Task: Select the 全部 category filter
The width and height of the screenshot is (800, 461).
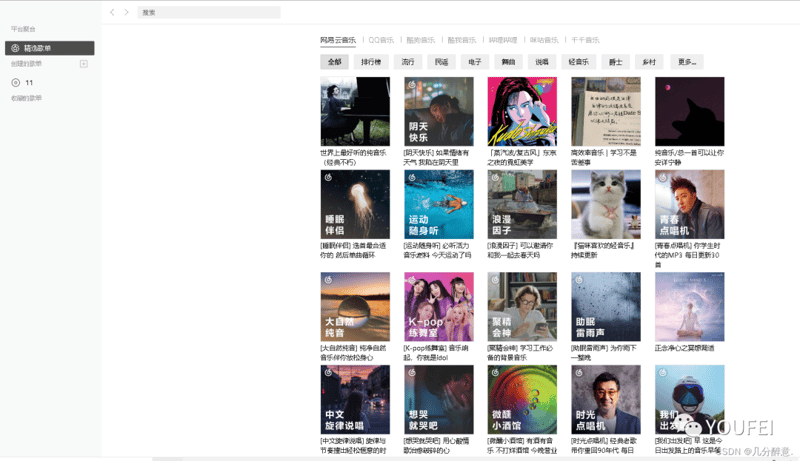Action: 335,62
